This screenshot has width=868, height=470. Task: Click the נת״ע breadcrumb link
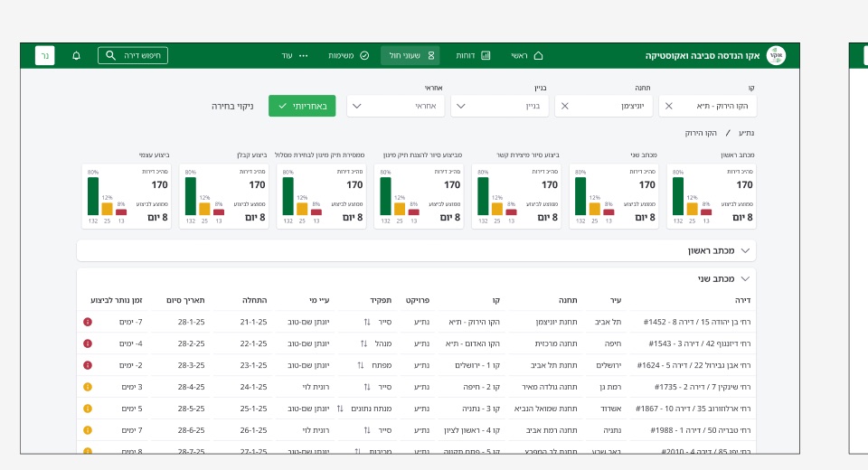click(746, 133)
